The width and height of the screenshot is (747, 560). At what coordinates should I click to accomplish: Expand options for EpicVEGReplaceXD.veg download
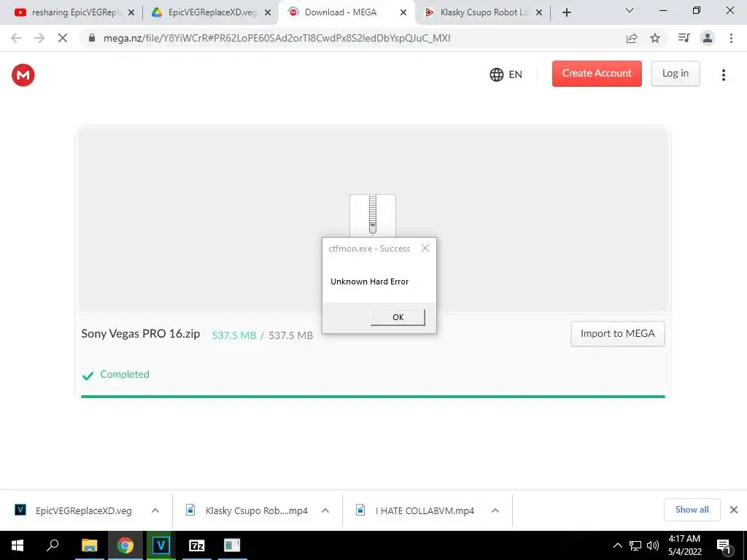pyautogui.click(x=155, y=510)
